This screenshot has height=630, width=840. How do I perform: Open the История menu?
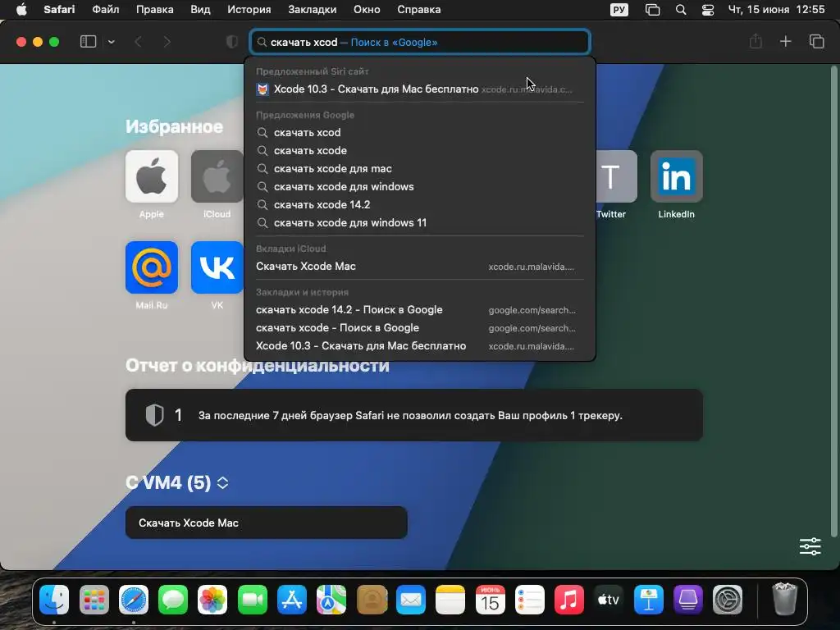pyautogui.click(x=249, y=10)
